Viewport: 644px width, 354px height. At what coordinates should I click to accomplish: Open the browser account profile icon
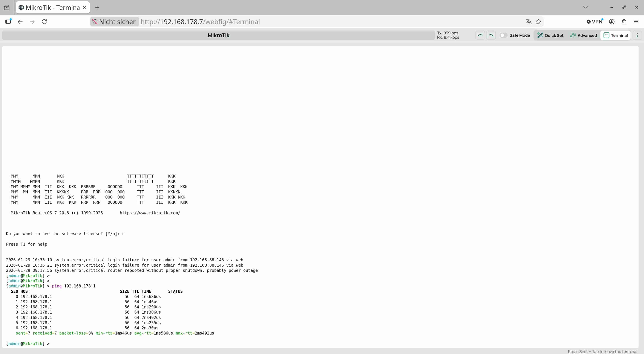pos(612,22)
